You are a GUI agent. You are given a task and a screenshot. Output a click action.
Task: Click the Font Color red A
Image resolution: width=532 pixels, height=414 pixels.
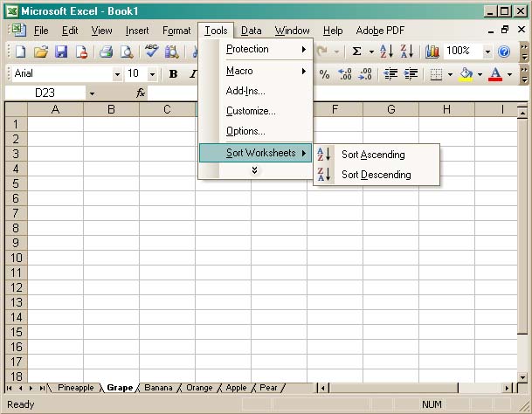click(495, 74)
